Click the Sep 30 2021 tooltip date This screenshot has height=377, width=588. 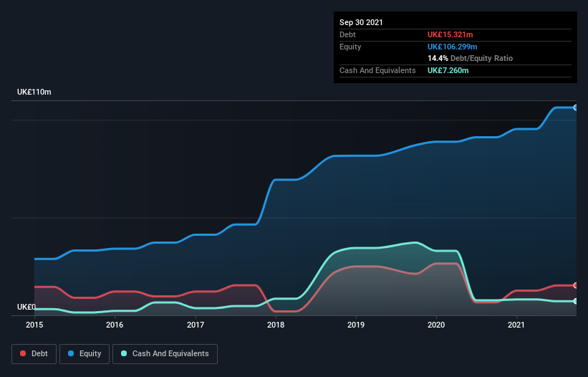click(x=361, y=22)
